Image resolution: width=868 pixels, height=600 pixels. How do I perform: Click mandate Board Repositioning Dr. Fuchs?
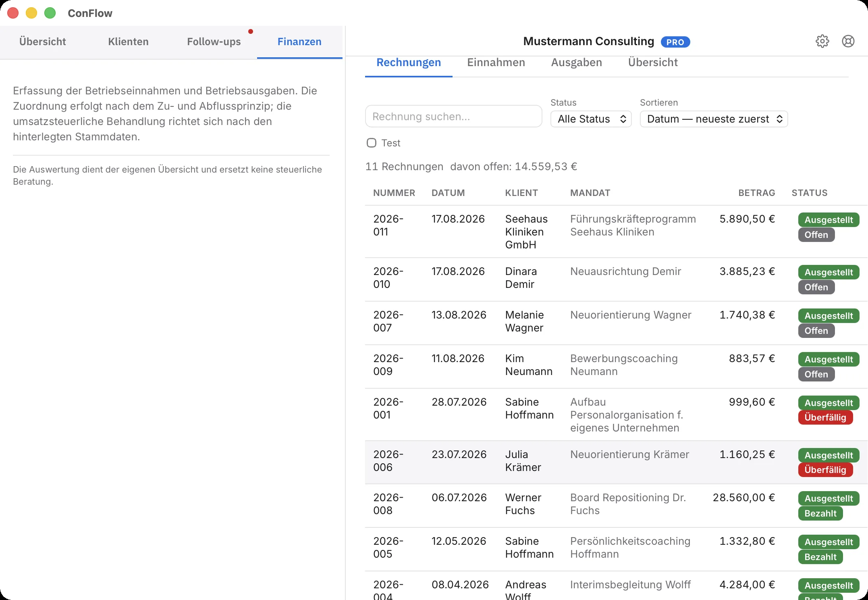point(628,504)
